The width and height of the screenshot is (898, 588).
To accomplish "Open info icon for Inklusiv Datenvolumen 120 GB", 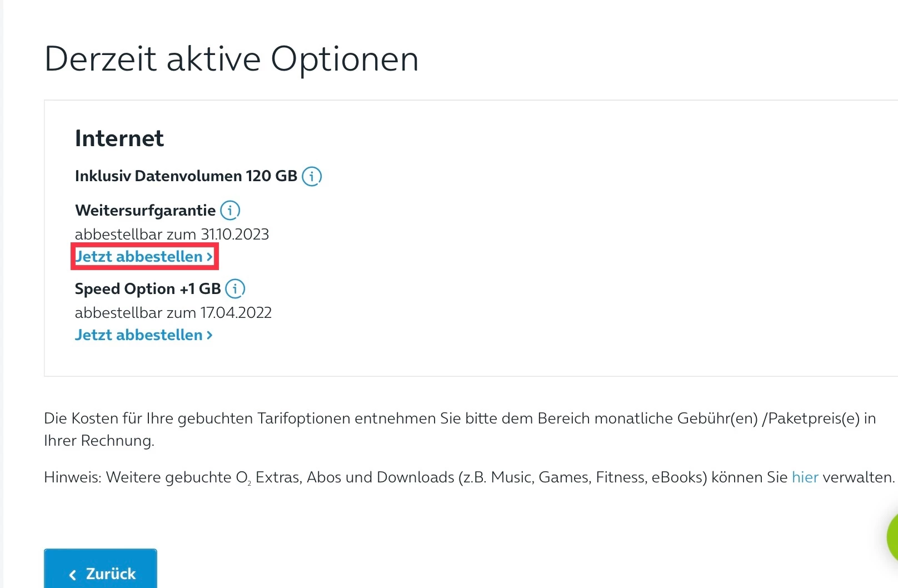I will [312, 176].
